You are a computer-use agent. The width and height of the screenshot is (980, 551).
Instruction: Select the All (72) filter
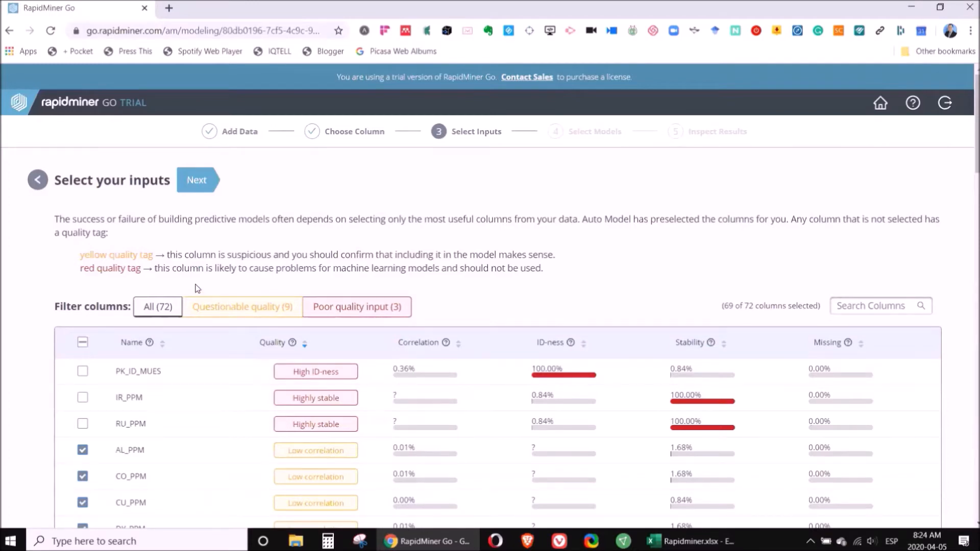point(158,307)
